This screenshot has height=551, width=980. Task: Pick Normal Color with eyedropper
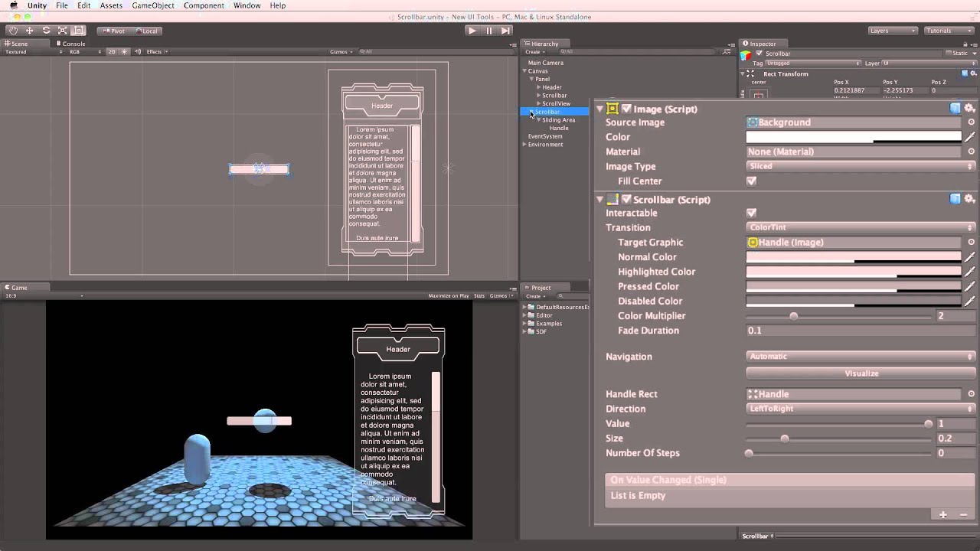click(970, 257)
